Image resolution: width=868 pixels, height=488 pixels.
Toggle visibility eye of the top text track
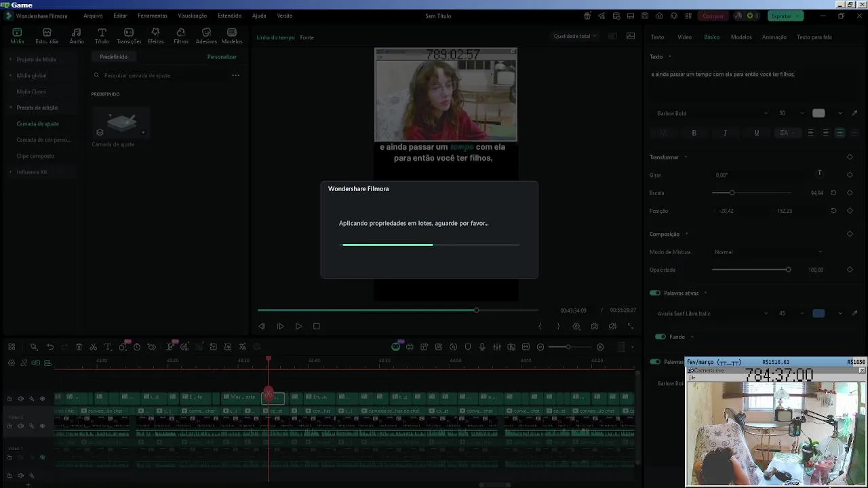(42, 399)
